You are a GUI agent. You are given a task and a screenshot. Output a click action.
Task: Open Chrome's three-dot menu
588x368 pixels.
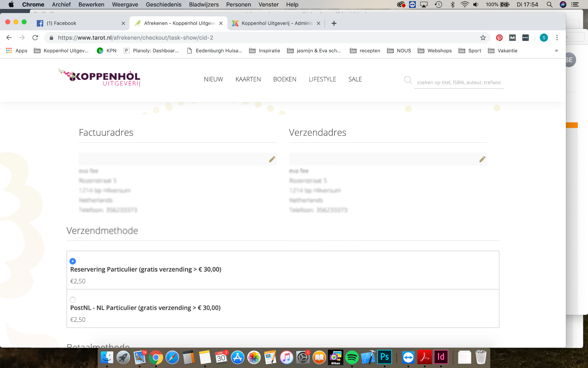[557, 38]
